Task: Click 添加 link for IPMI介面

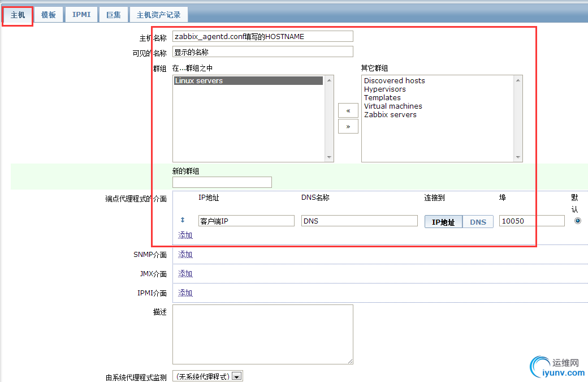Action: 185,293
